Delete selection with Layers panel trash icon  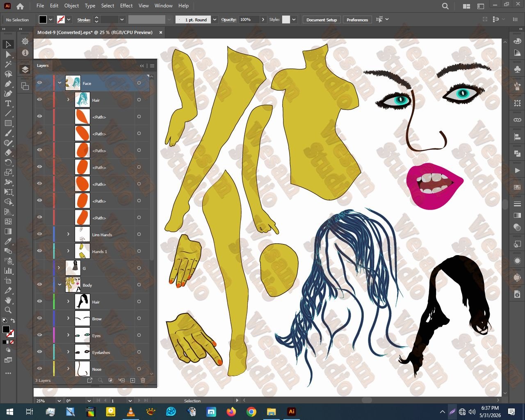[143, 380]
